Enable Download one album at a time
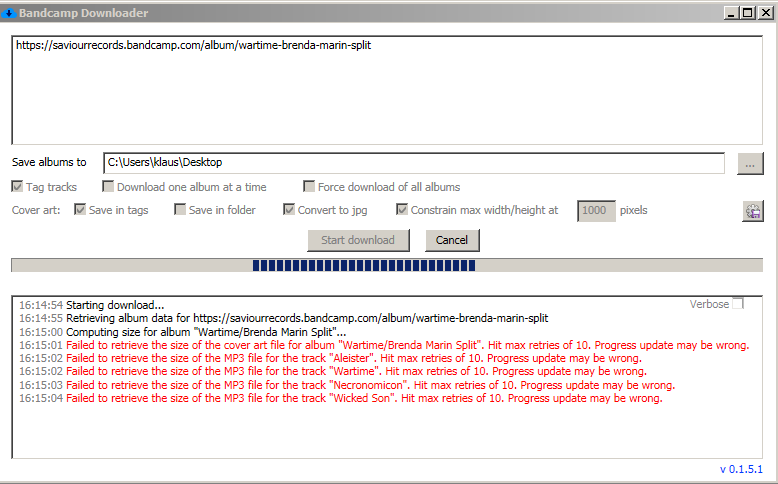Viewport: 778px width, 484px height. [x=108, y=187]
